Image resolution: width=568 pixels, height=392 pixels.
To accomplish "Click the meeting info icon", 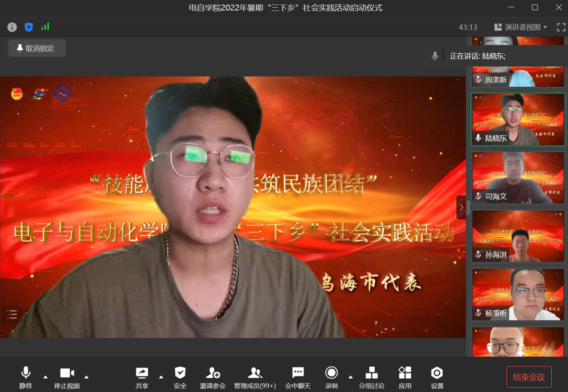I will tap(12, 27).
